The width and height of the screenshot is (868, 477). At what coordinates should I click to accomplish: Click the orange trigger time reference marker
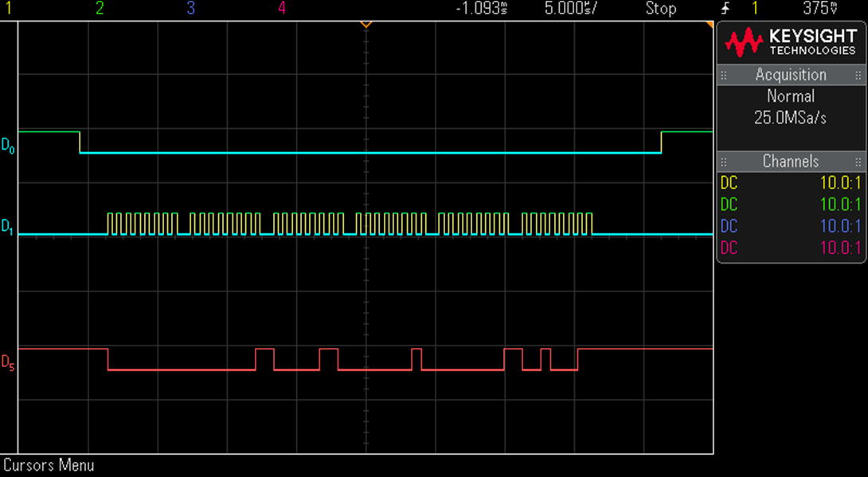(366, 25)
